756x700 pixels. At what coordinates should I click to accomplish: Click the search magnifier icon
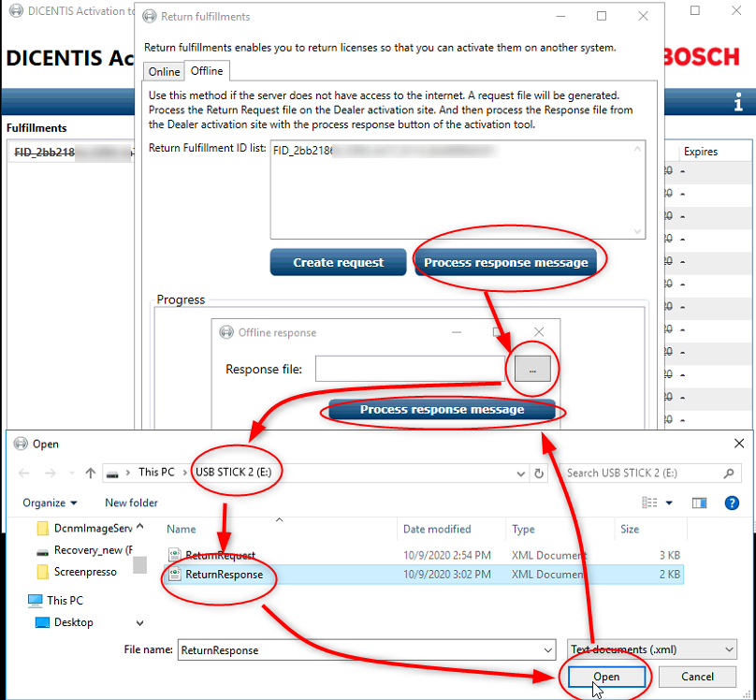pos(728,474)
